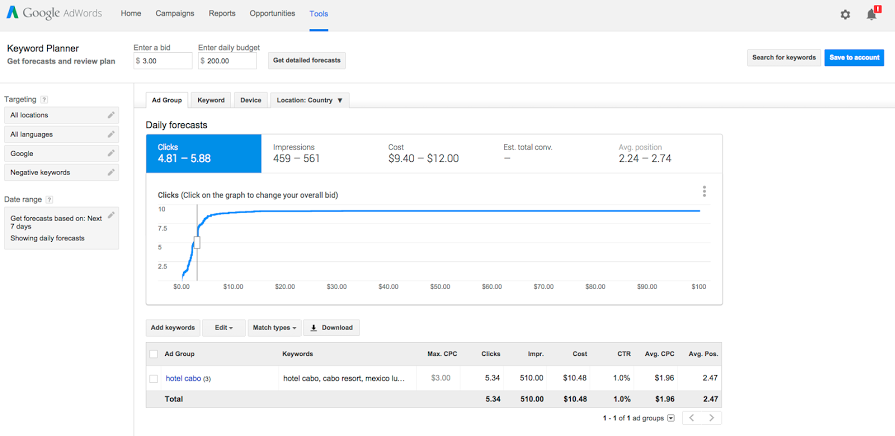Image resolution: width=895 pixels, height=436 pixels.
Task: Click the daily budget input field
Action: 229,61
